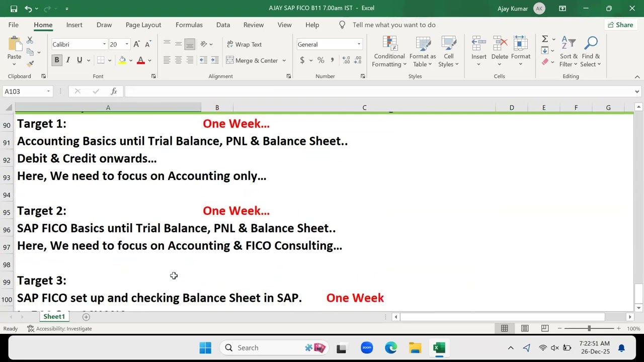Copy the selected cells

(30, 52)
